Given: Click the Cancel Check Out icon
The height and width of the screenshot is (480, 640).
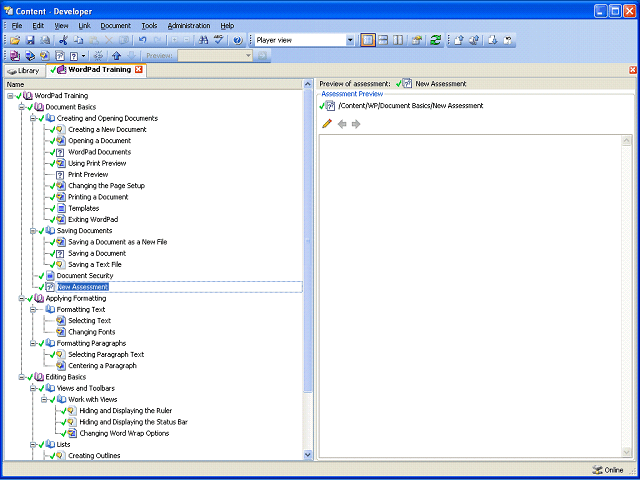Looking at the screenshot, I should click(x=508, y=40).
